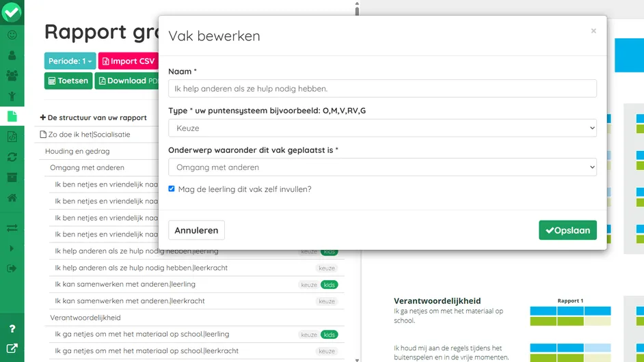The image size is (644, 362).
Task: Click the exchange arrows sidebar icon
Action: (x=12, y=228)
